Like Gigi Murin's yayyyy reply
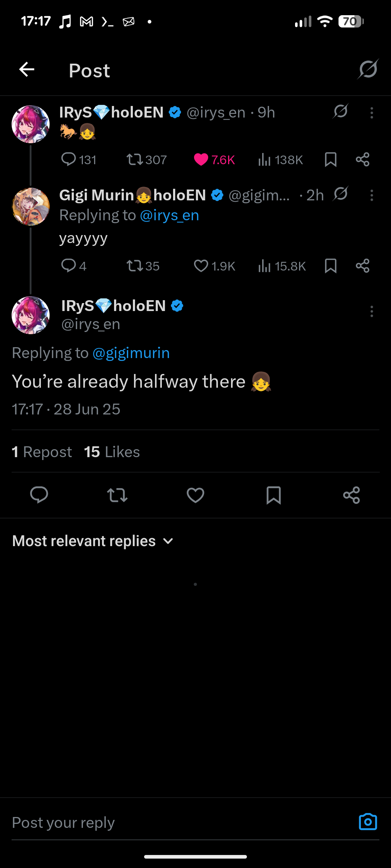 click(x=201, y=266)
